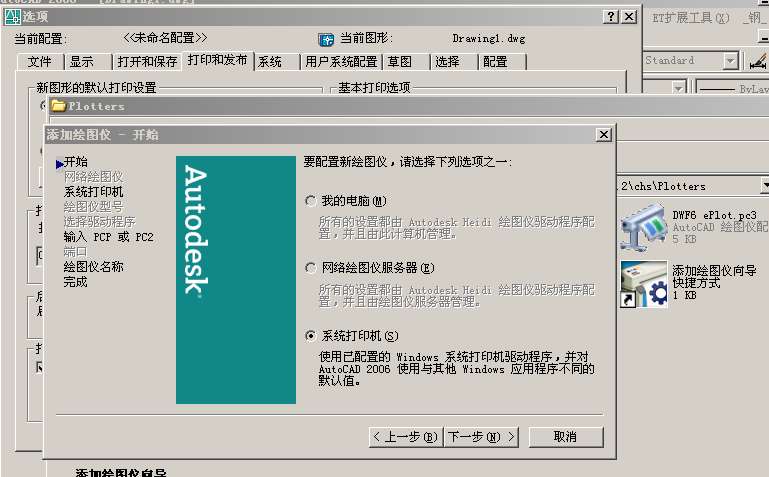The width and height of the screenshot is (769, 477).
Task: Click the AutoCAD icon in 选项 title bar
Action: [12, 17]
